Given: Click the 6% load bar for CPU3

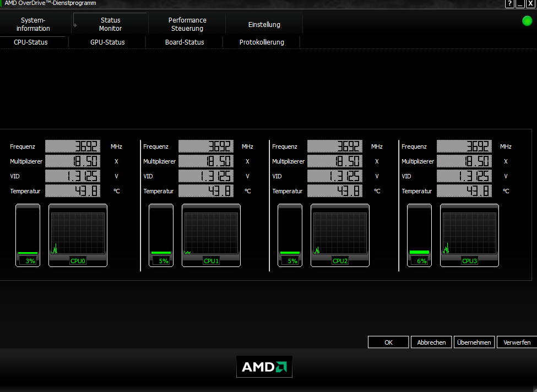Looking at the screenshot, I should [419, 235].
